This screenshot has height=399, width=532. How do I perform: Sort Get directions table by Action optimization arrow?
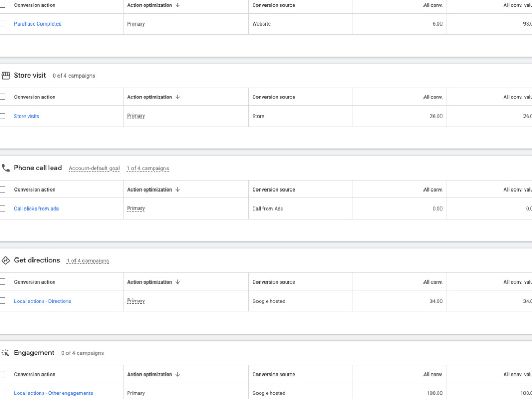click(x=178, y=282)
